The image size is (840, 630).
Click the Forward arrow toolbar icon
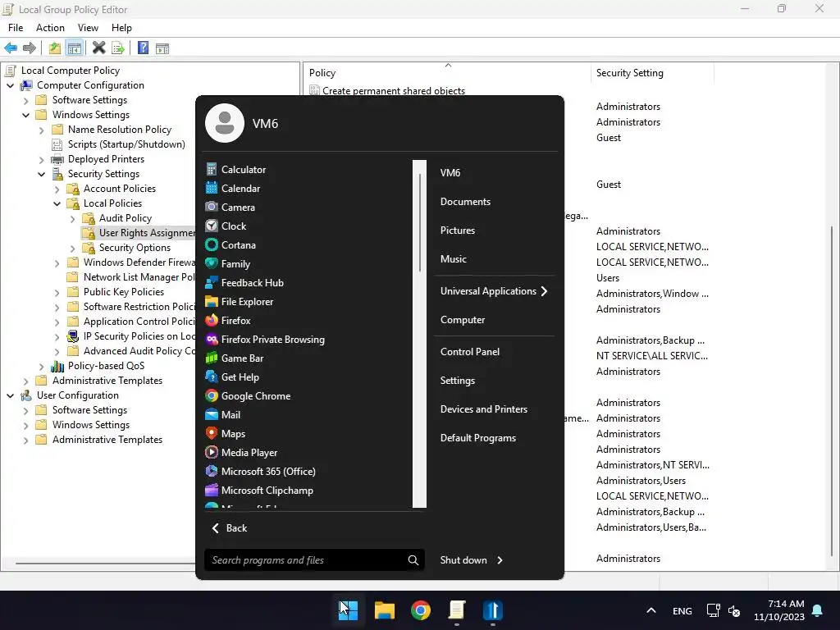click(x=30, y=48)
